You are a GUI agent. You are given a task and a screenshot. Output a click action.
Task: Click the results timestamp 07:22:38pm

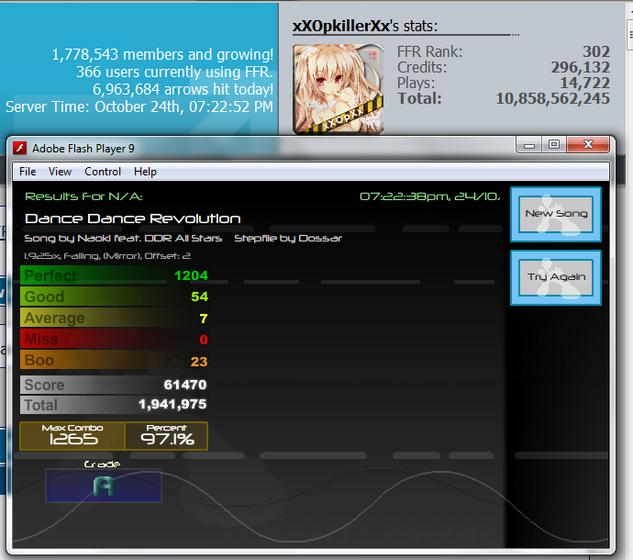[x=405, y=197]
